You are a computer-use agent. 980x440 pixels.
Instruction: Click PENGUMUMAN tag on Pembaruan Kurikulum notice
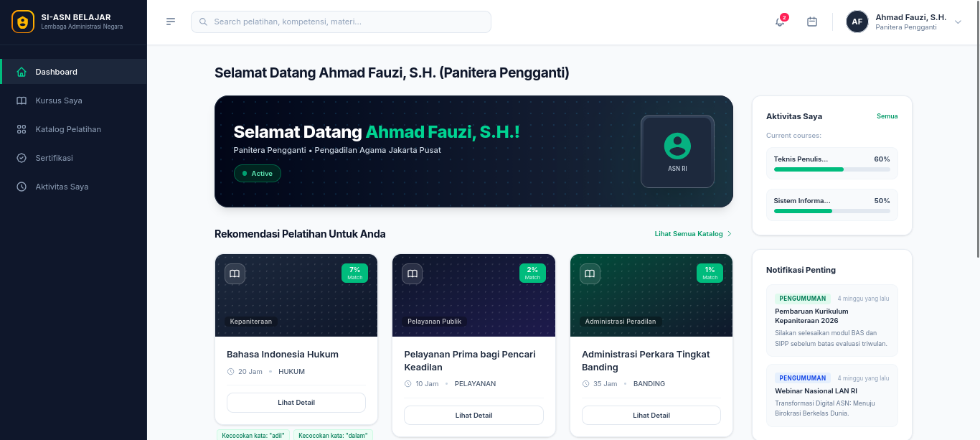803,298
